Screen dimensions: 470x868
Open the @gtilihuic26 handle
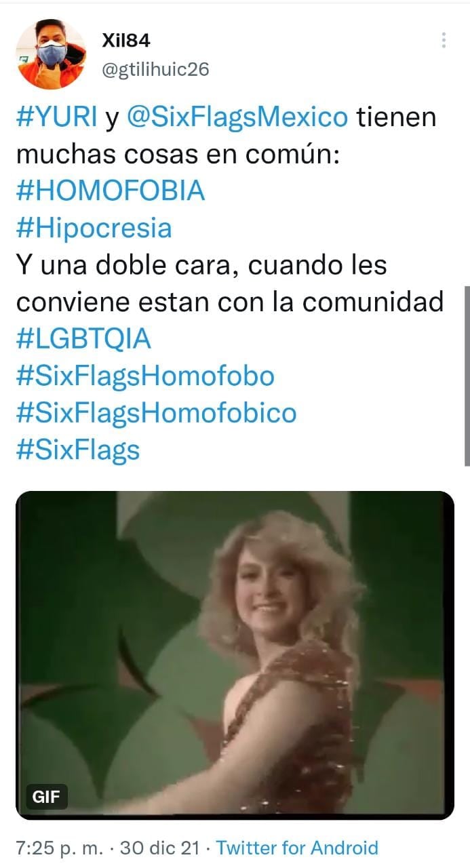click(x=155, y=69)
